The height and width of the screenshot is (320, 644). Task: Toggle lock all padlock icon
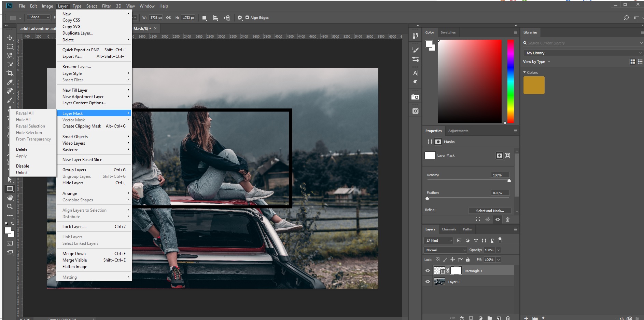(468, 259)
